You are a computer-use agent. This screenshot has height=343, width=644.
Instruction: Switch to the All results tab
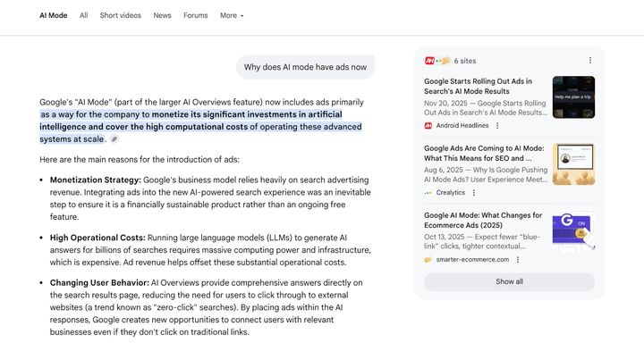pos(83,15)
